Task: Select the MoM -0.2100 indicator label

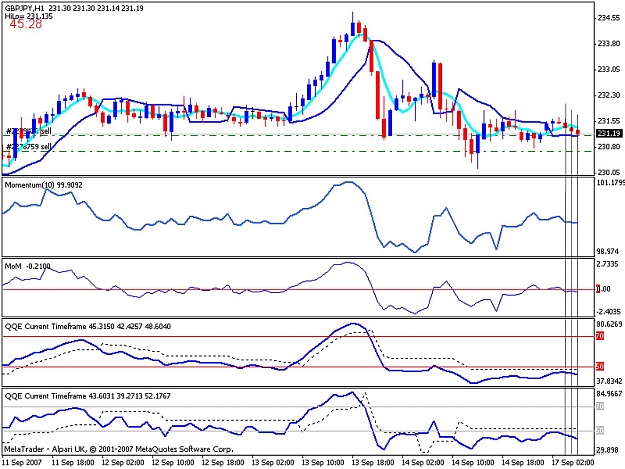Action: pyautogui.click(x=28, y=266)
